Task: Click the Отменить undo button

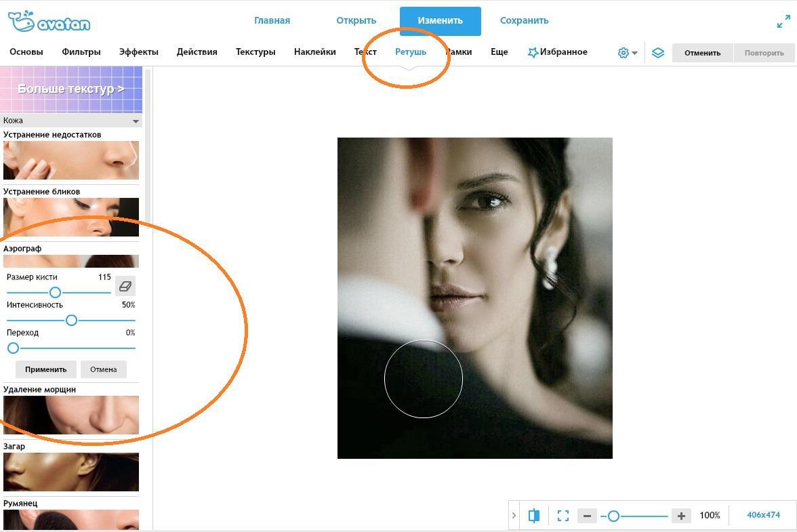Action: (x=702, y=53)
